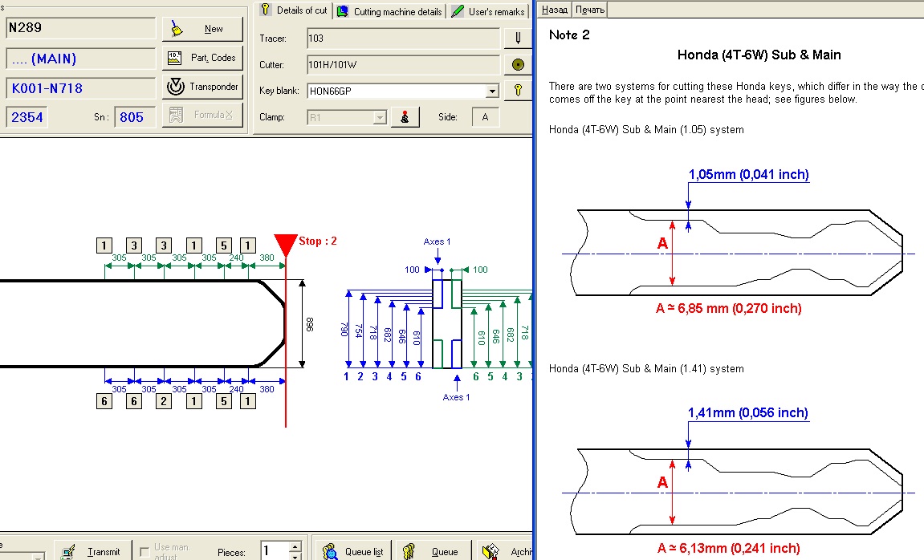The image size is (924, 560).
Task: Toggle Use man. adjust checkbox
Action: [145, 552]
